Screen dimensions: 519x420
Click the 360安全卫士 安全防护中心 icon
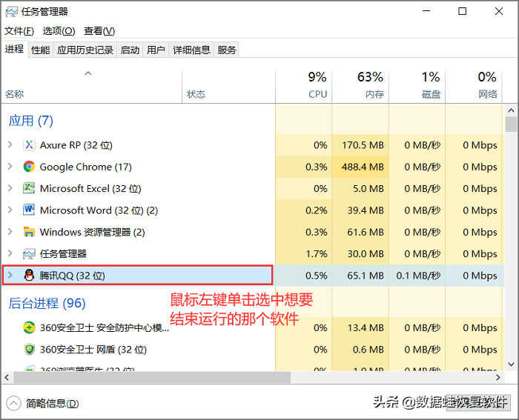click(x=29, y=327)
